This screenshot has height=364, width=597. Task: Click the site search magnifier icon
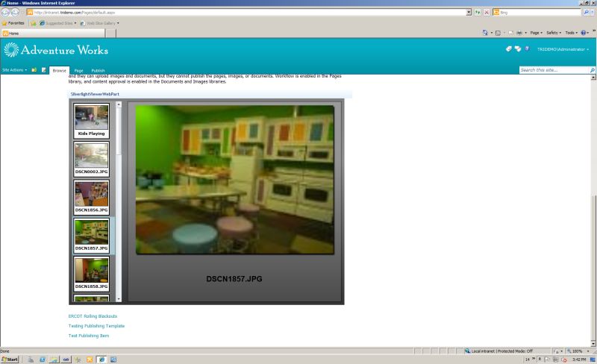pos(592,70)
